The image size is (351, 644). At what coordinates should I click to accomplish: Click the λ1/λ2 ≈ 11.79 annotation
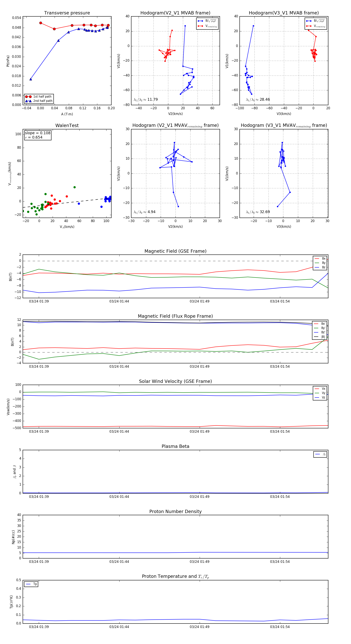(x=146, y=100)
